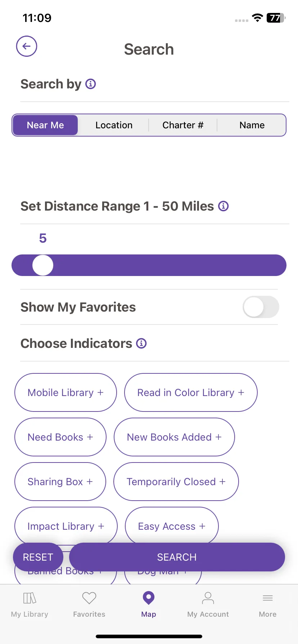Viewport: 298px width, 644px height.
Task: Tap the back arrow icon
Action: 27,46
